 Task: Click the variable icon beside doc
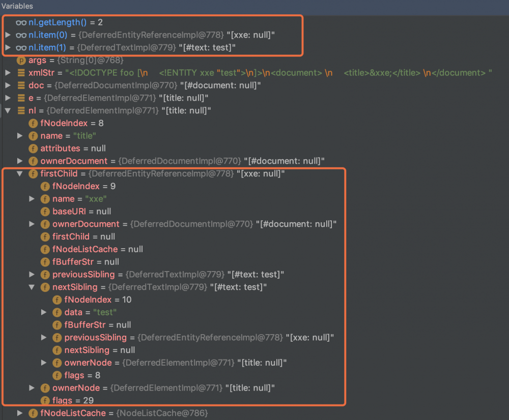(21, 85)
